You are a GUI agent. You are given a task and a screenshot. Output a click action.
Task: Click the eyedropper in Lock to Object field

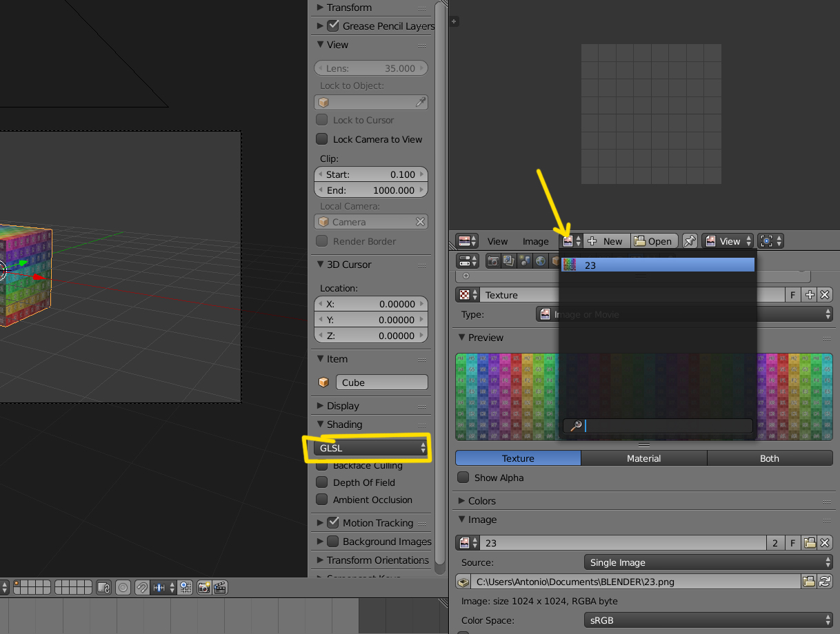(x=421, y=102)
